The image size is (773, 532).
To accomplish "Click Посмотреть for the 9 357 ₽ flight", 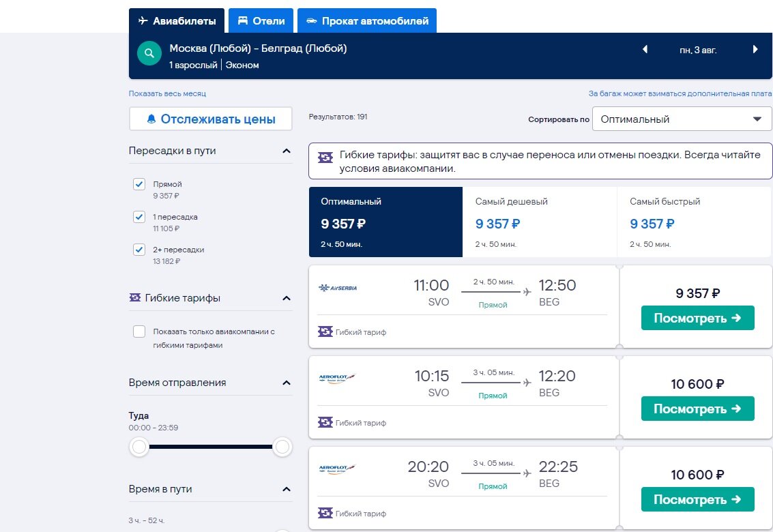I will click(697, 318).
